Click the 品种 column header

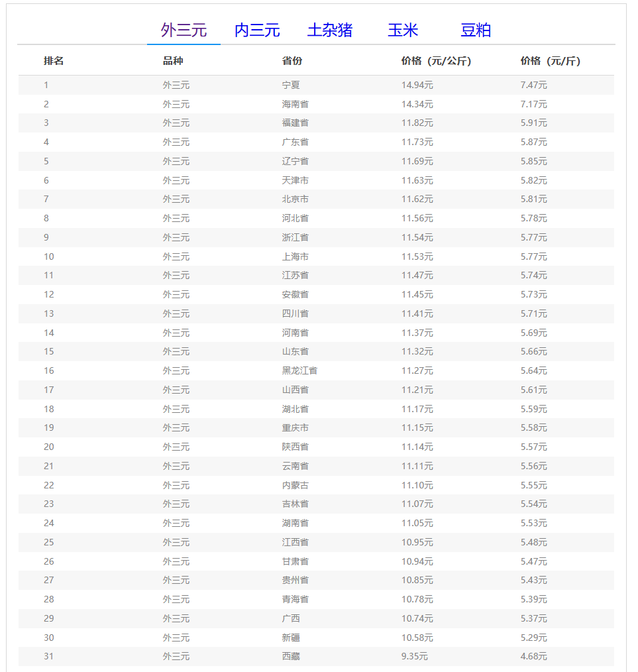pyautogui.click(x=173, y=61)
